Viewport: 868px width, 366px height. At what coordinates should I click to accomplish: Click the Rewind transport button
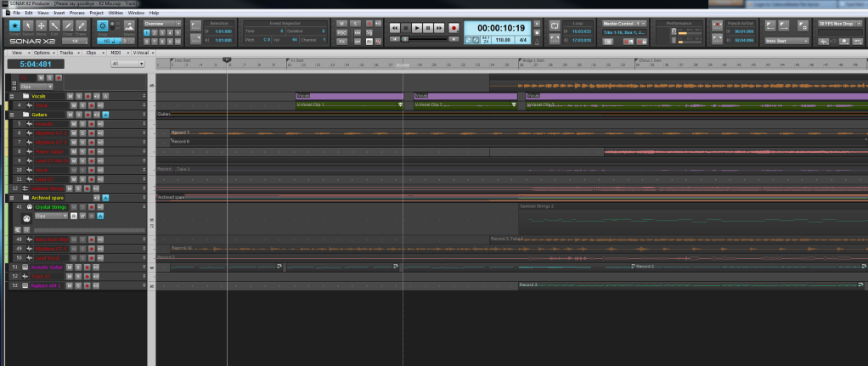(x=394, y=28)
